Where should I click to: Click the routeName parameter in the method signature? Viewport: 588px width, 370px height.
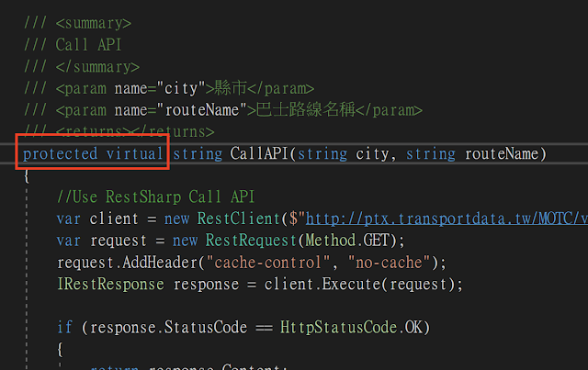point(501,153)
